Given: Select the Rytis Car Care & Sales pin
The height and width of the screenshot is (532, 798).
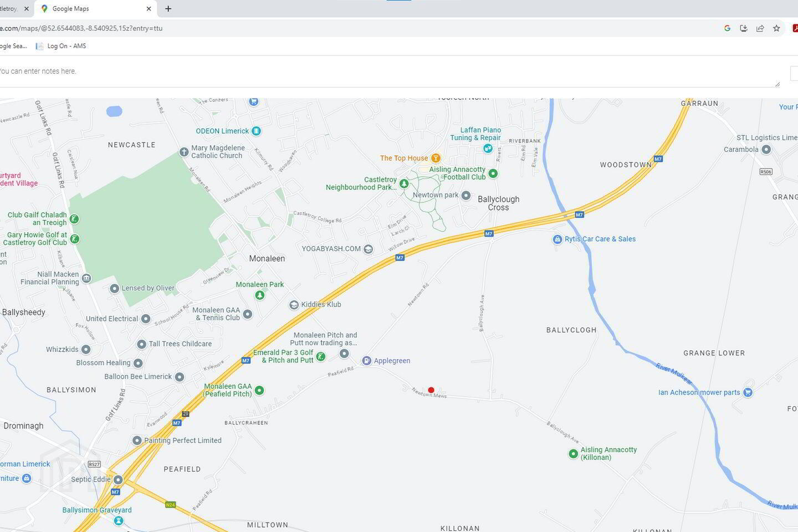Looking at the screenshot, I should tap(557, 239).
